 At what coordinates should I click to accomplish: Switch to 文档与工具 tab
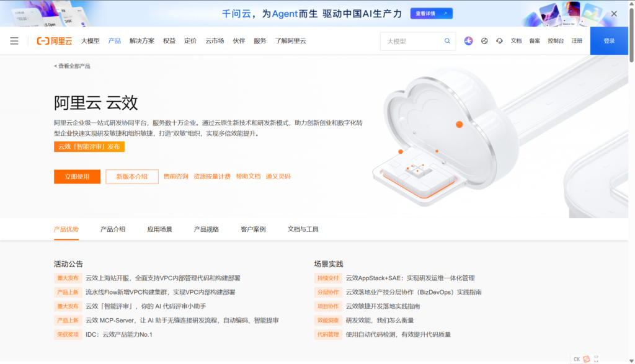303,229
